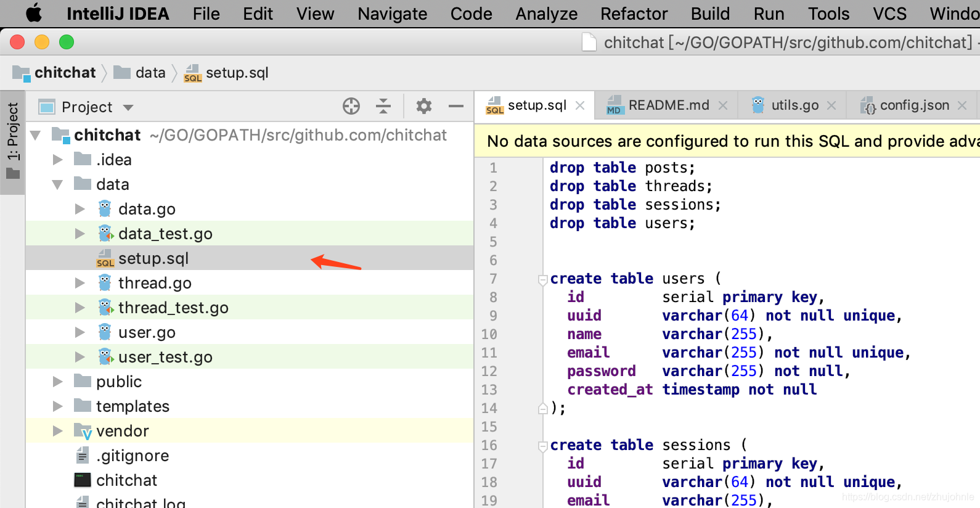Expand user.go arrow
Image resolution: width=980 pixels, height=508 pixels.
(x=80, y=332)
